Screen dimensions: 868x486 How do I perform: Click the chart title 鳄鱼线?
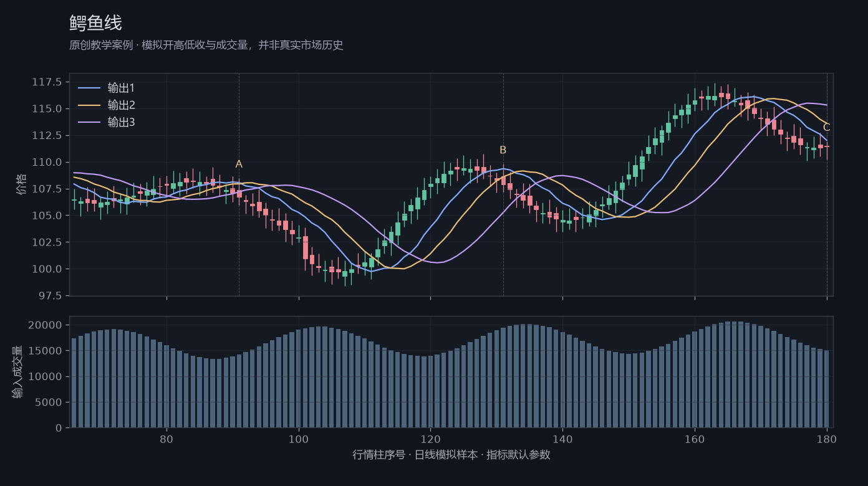click(95, 23)
